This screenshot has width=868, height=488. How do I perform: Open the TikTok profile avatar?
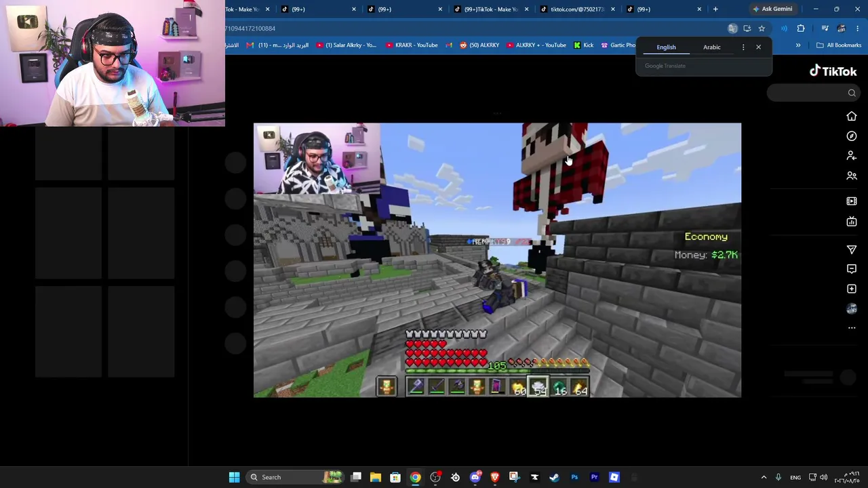pos(852,309)
